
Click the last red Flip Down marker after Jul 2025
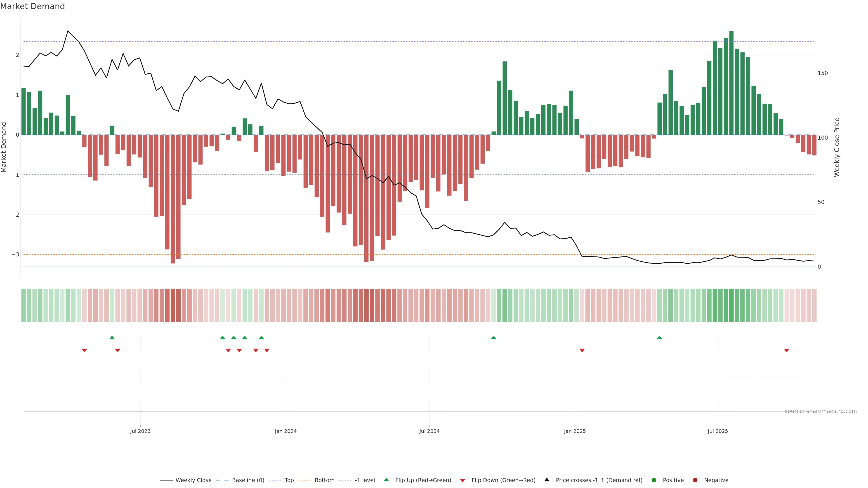pos(787,351)
